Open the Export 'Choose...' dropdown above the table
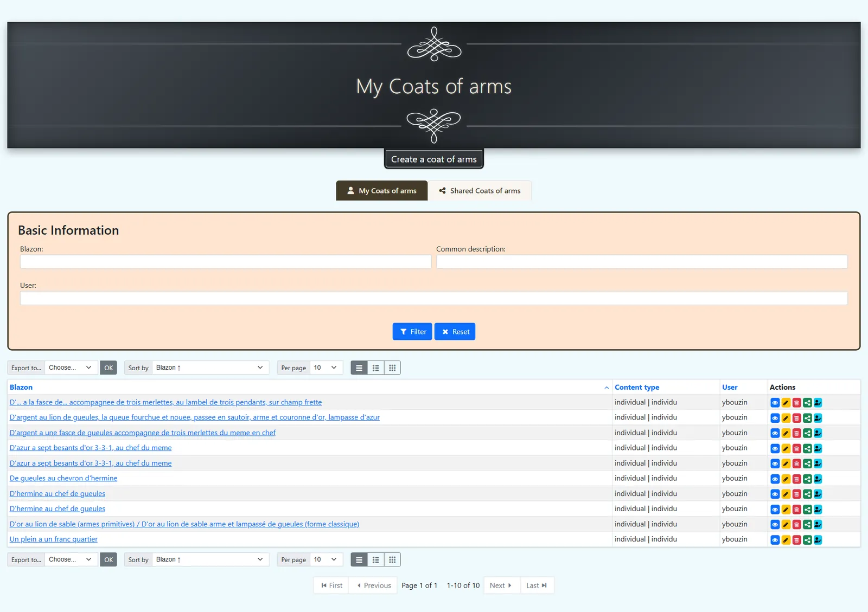This screenshot has width=868, height=612. 71,368
